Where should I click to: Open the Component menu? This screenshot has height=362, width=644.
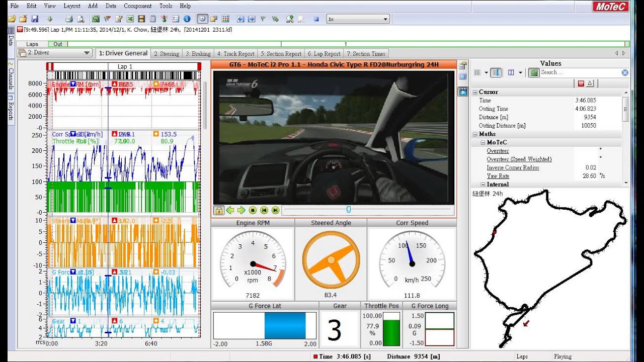point(137,6)
